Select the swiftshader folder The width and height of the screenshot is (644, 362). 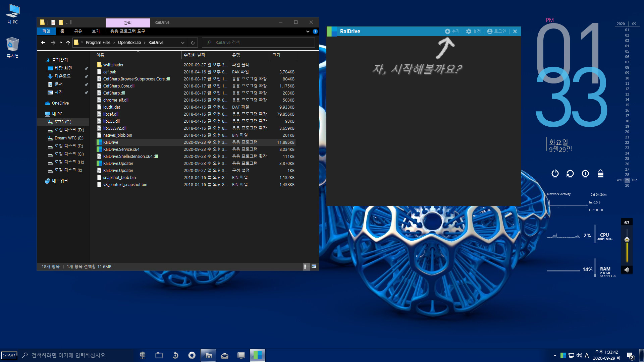(x=113, y=65)
